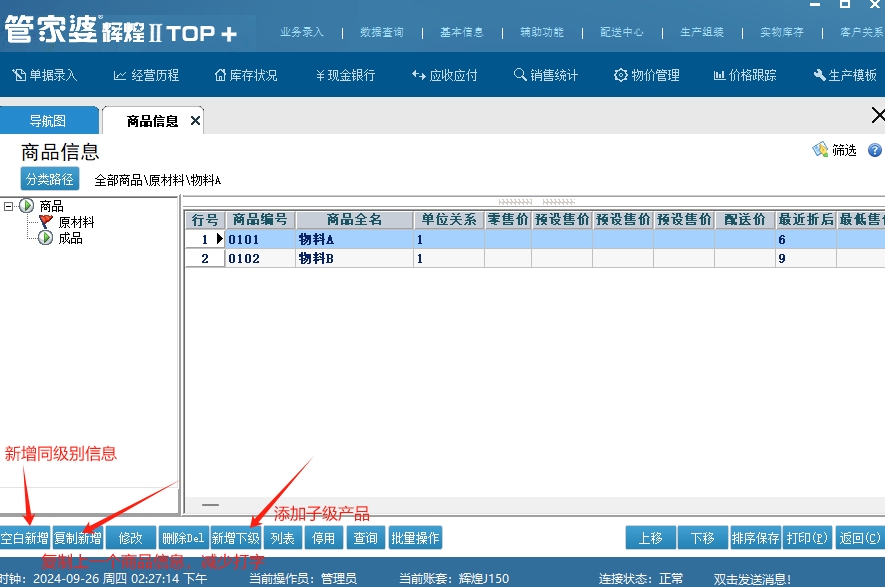The image size is (885, 587).
Task: Open the 业务录入 menu
Action: [302, 32]
